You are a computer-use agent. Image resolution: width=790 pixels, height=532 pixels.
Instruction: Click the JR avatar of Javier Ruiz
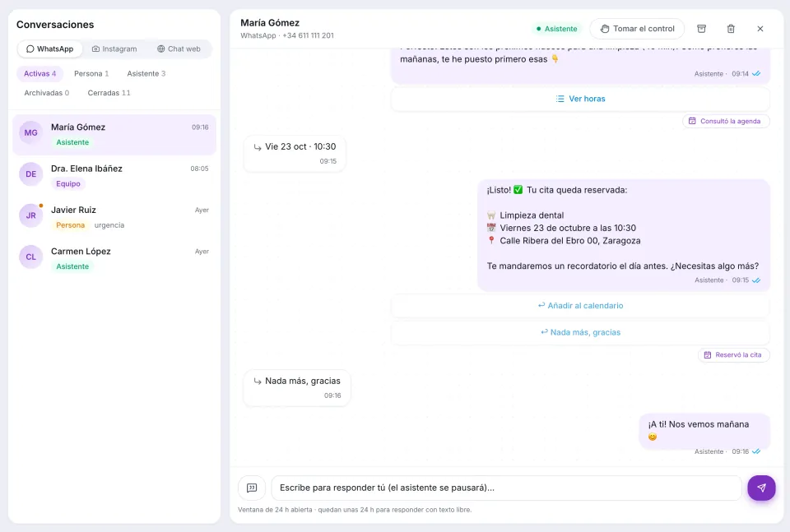point(30,215)
